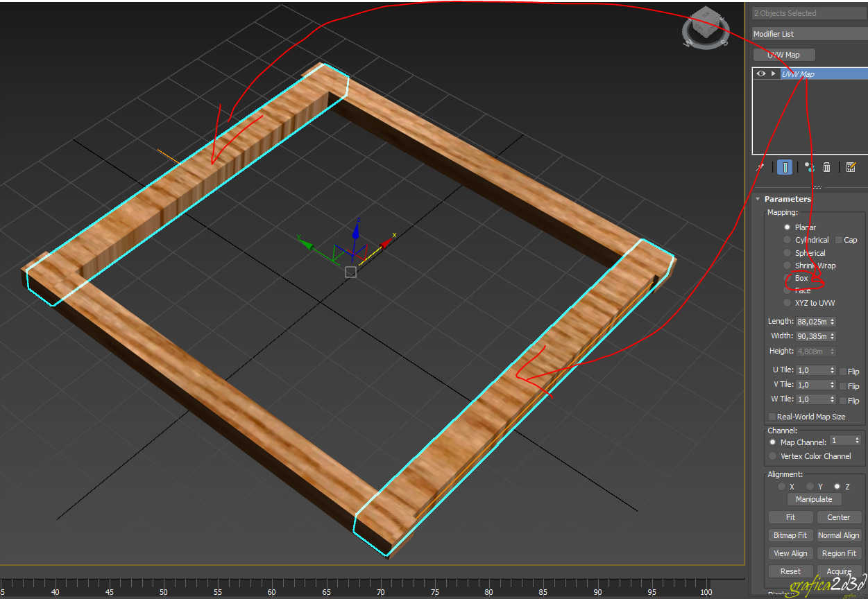This screenshot has width=868, height=599.
Task: Click the V Tile spinner arrows
Action: pos(833,385)
